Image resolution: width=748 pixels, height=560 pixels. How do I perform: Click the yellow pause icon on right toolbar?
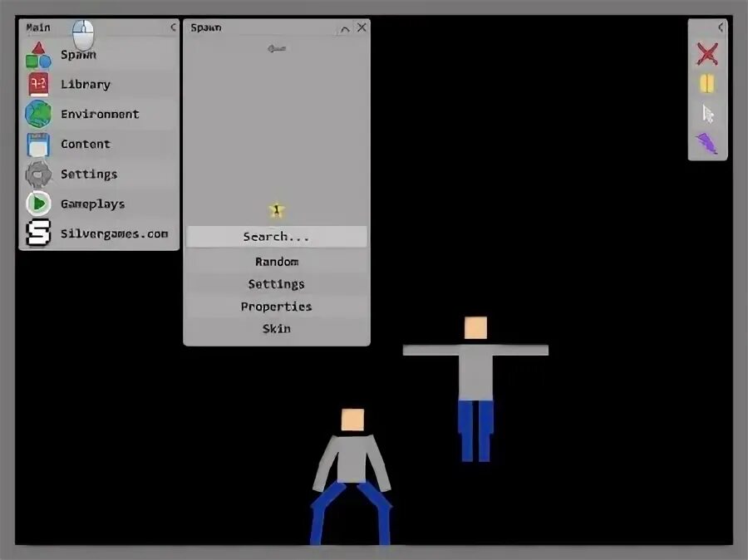(x=706, y=83)
